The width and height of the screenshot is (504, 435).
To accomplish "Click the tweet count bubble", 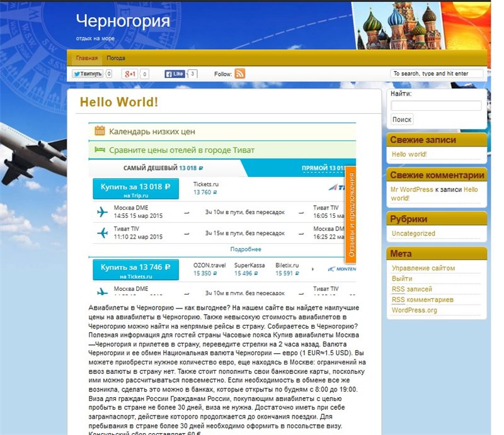I will tap(109, 74).
